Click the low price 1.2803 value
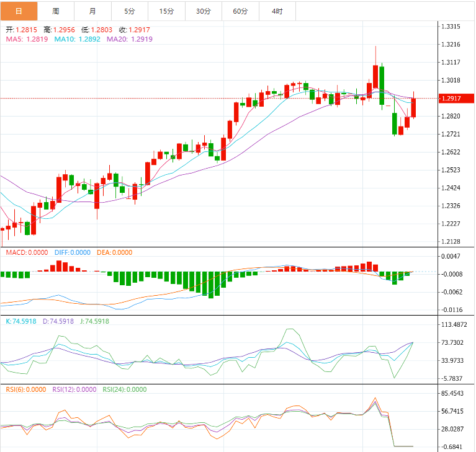 102,30
